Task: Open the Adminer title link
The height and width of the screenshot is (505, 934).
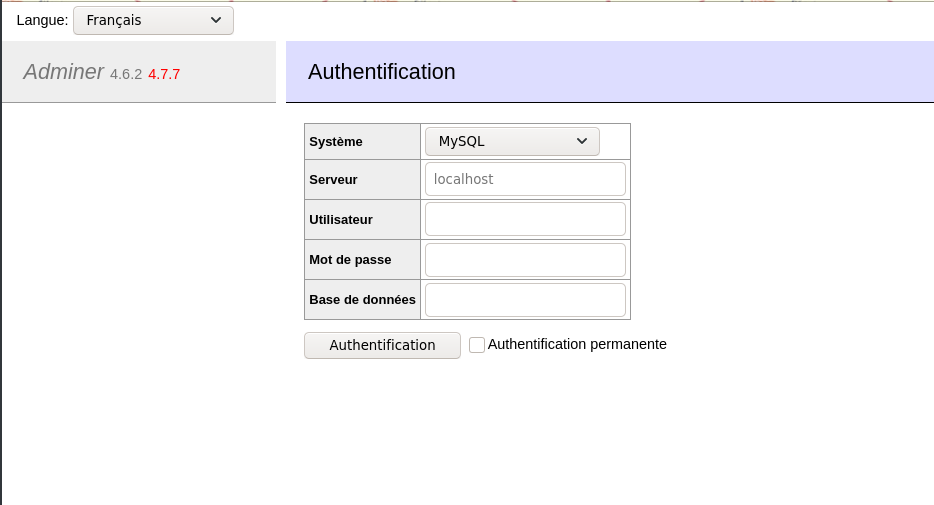Action: pos(64,71)
